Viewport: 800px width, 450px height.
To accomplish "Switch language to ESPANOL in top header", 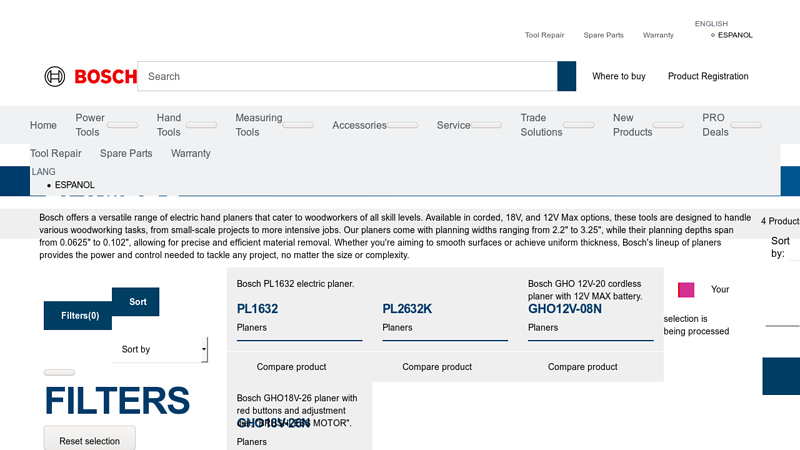I will pos(735,35).
